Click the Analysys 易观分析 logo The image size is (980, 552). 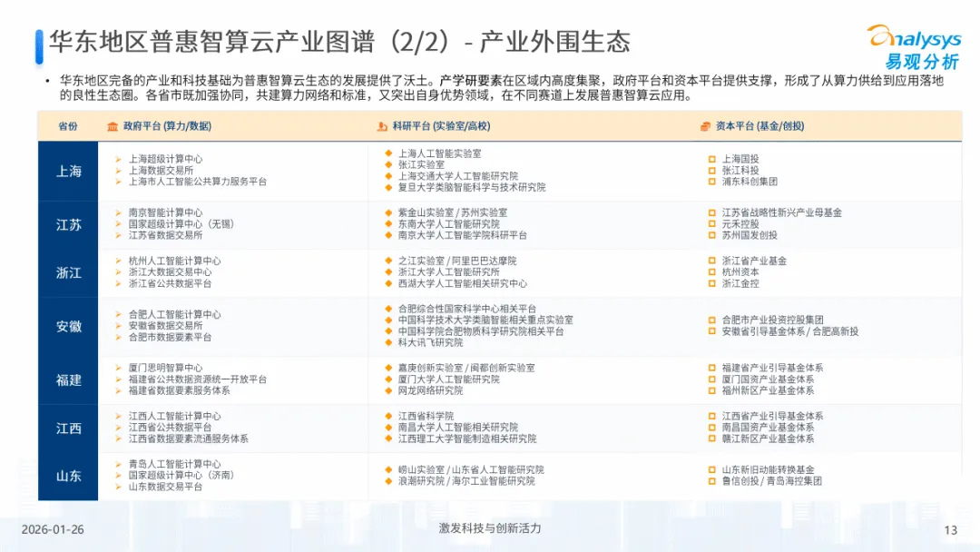click(x=914, y=47)
